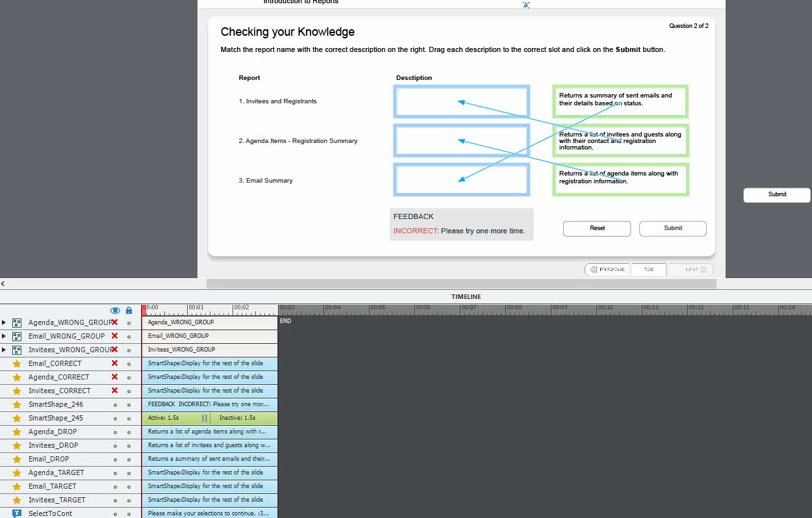Click the star icon of Invitees_CORRECT layer
Viewport: 812px width, 518px height.
[17, 391]
